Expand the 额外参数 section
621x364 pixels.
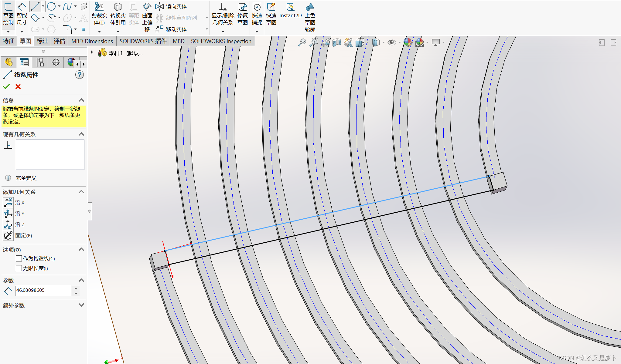pos(81,305)
